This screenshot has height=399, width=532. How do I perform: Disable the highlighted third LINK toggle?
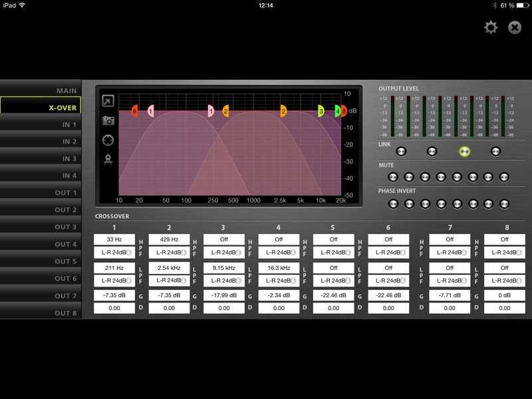point(464,152)
